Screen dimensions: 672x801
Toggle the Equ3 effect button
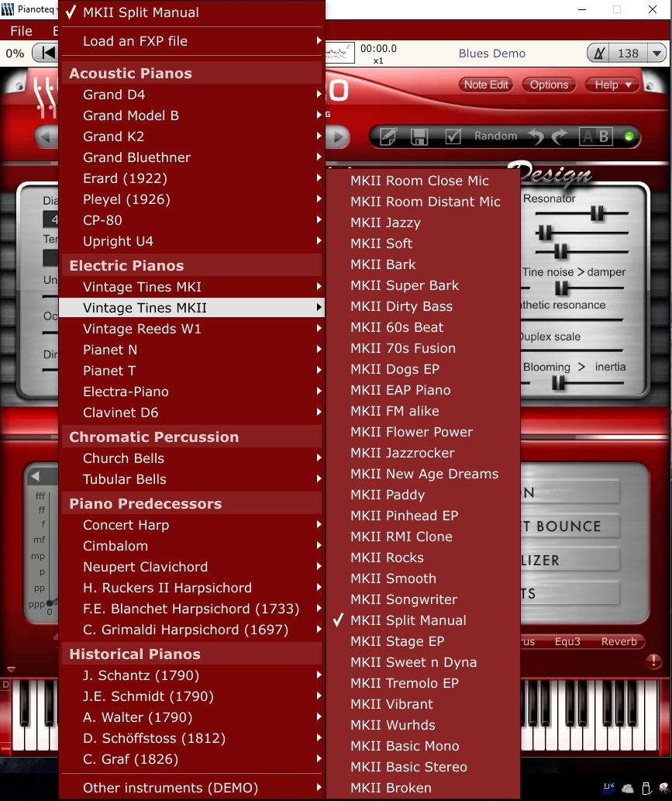[x=567, y=641]
